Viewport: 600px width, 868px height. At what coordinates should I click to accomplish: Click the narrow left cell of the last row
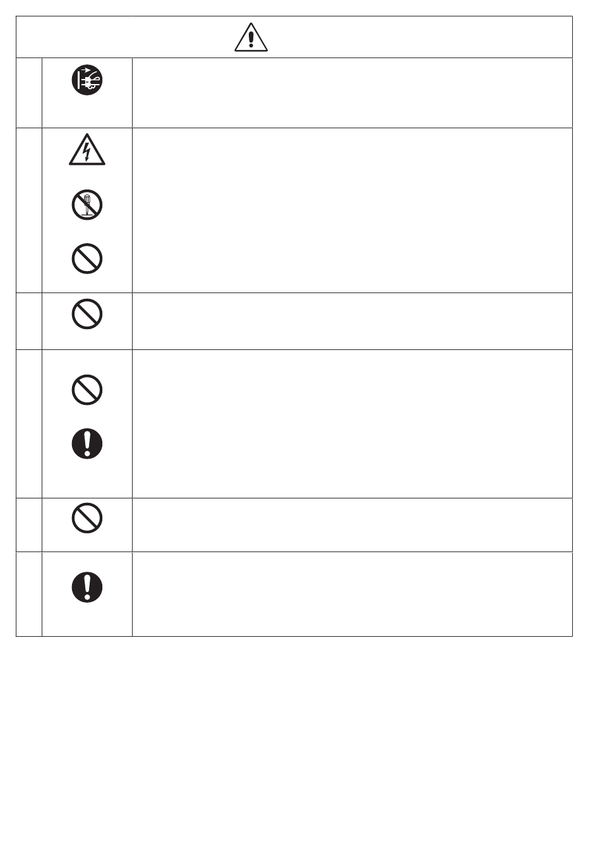29,594
